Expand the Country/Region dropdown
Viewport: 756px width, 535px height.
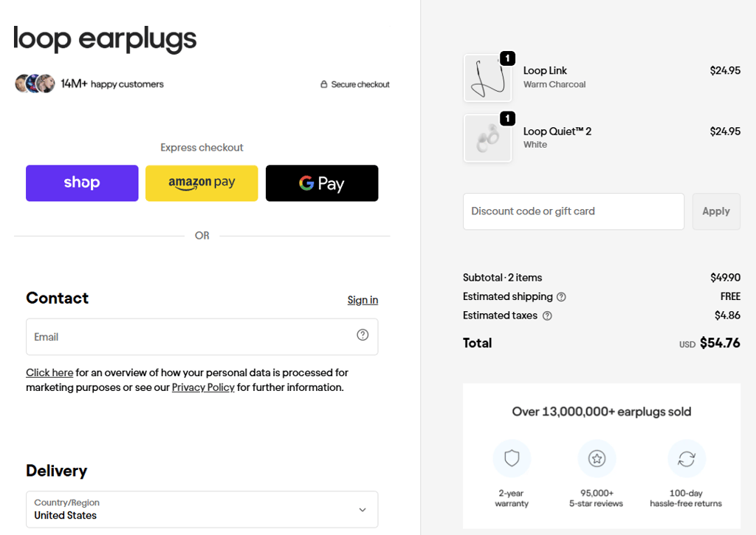202,509
